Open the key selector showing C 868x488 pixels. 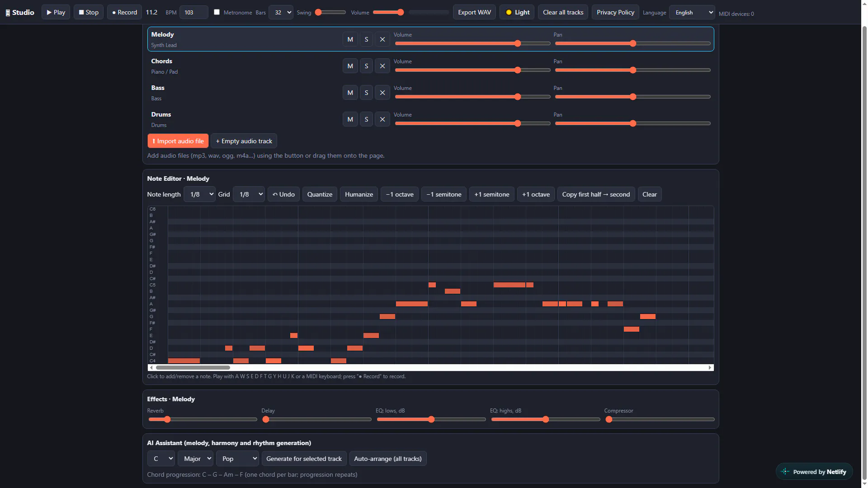pos(161,459)
